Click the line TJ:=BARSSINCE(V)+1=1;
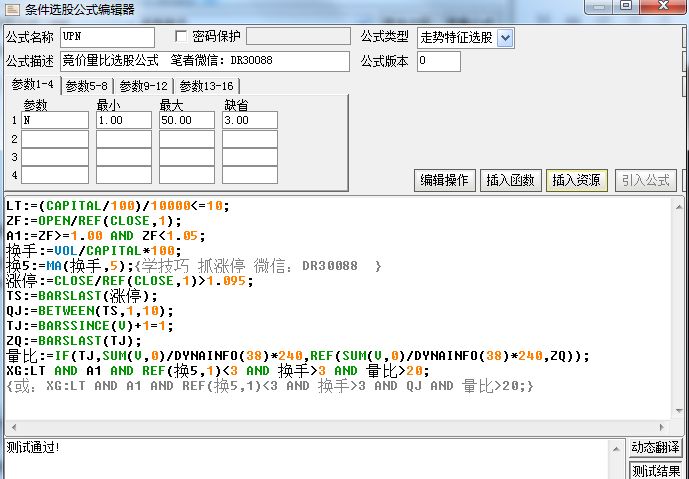The width and height of the screenshot is (689, 479). click(90, 326)
